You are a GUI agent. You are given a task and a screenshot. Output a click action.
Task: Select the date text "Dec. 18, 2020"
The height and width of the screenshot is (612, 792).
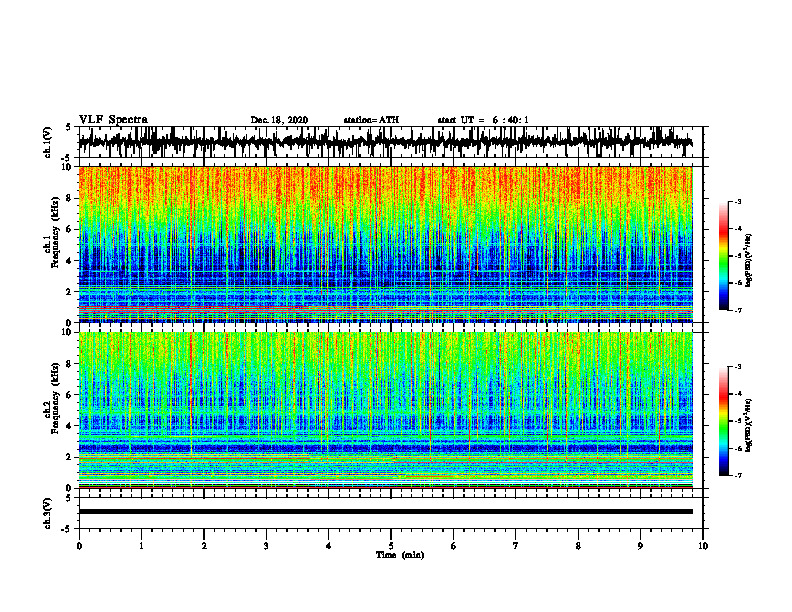pyautogui.click(x=279, y=120)
